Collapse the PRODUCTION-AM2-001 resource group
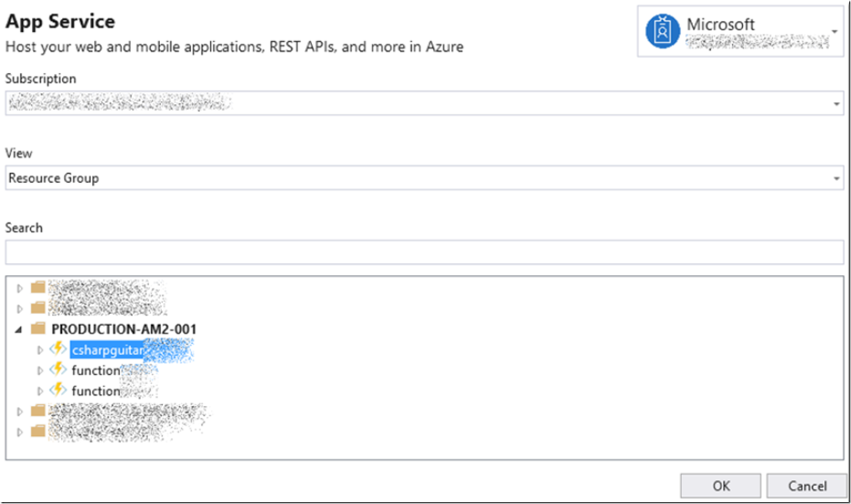The height and width of the screenshot is (504, 851). click(19, 330)
